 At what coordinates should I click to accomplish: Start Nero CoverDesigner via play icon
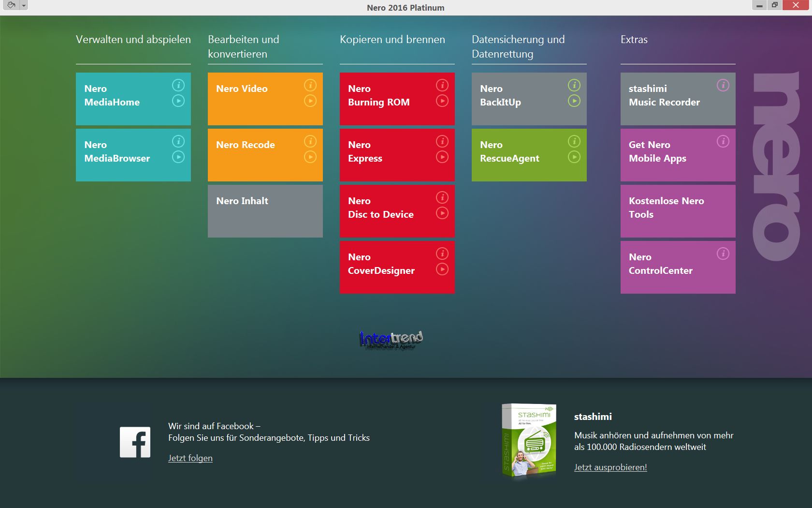point(442,269)
